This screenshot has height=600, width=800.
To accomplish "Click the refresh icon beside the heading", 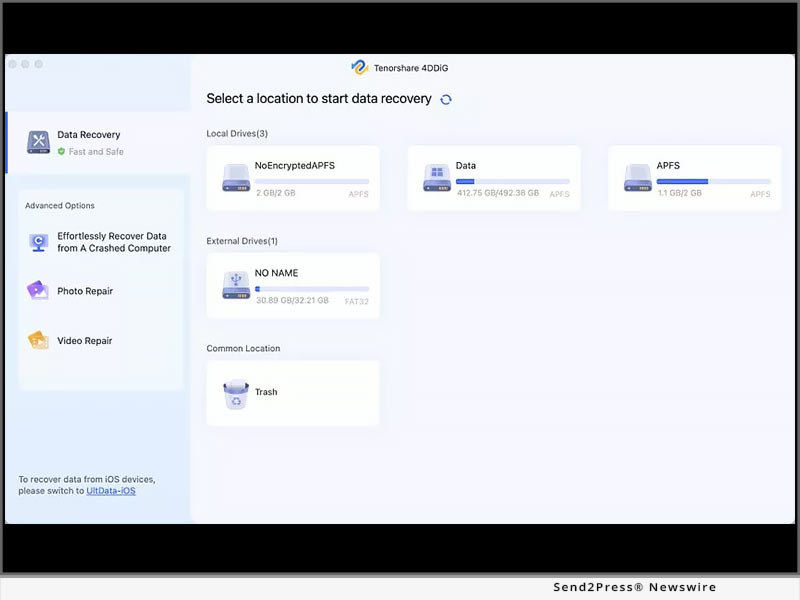I will (x=446, y=99).
